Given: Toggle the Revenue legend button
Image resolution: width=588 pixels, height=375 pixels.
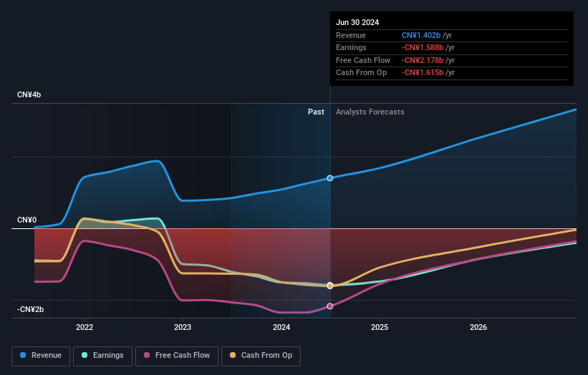Looking at the screenshot, I should coord(41,356).
